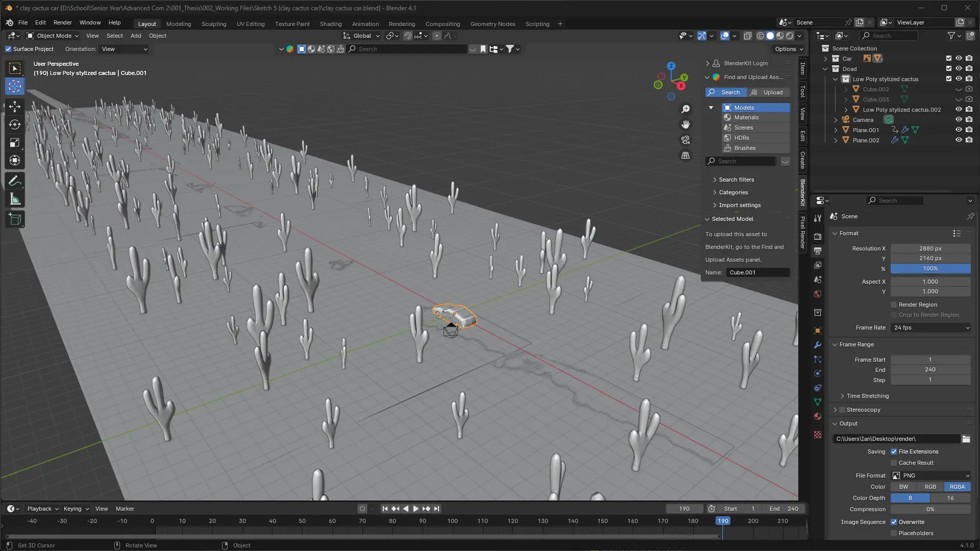980x551 pixels.
Task: Toggle camera view in viewport
Action: pyautogui.click(x=685, y=140)
